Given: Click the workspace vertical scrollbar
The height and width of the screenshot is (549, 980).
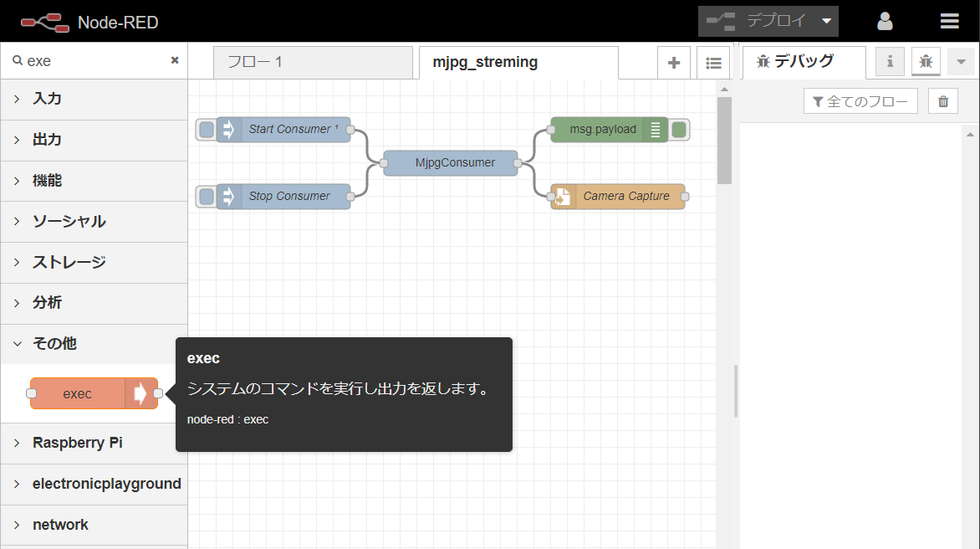Looking at the screenshot, I should point(724,141).
